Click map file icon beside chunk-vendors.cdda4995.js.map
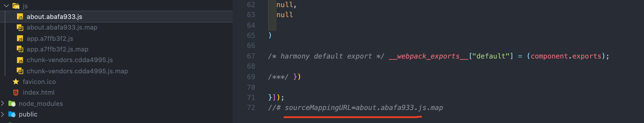This screenshot has width=644, height=123. 20,71
